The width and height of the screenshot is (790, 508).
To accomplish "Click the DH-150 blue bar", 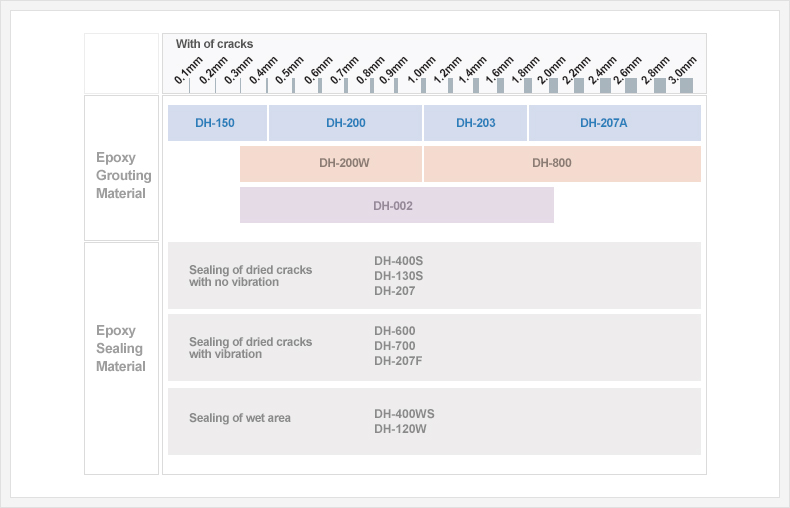I will pos(216,123).
